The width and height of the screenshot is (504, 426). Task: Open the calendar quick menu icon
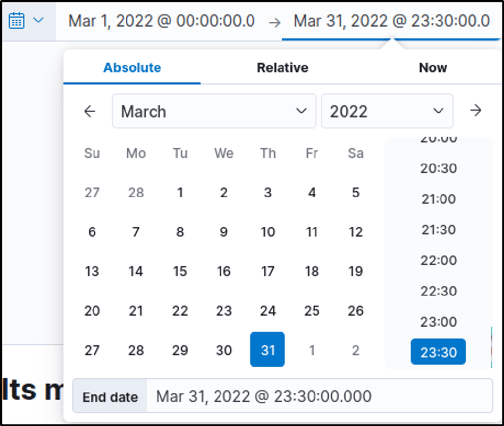17,21
